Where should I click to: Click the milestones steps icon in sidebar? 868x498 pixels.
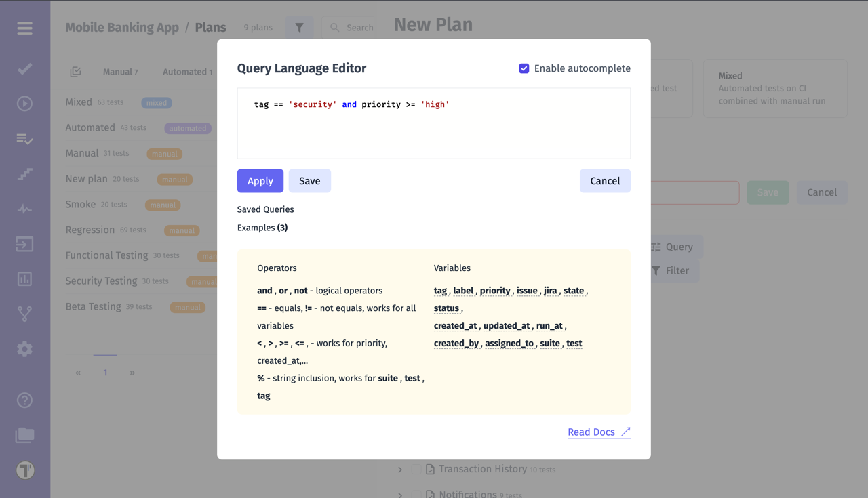[24, 174]
